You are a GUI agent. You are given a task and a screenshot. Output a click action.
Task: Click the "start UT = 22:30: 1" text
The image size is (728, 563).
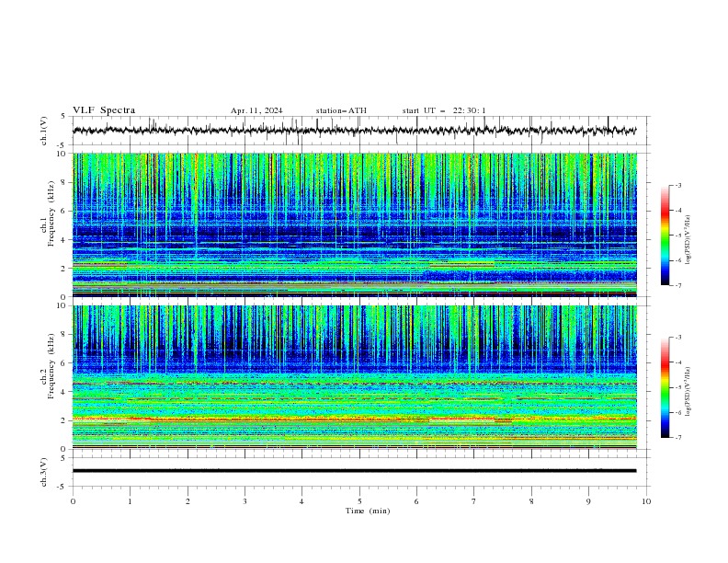(444, 110)
